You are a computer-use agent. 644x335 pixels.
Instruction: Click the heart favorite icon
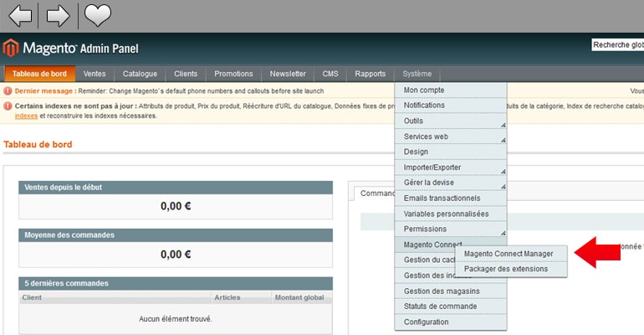tap(97, 15)
